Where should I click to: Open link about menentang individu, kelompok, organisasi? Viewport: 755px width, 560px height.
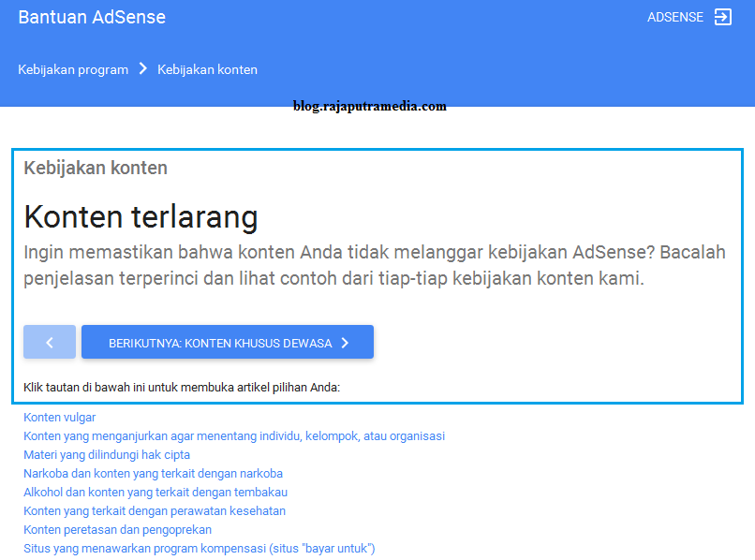[234, 436]
